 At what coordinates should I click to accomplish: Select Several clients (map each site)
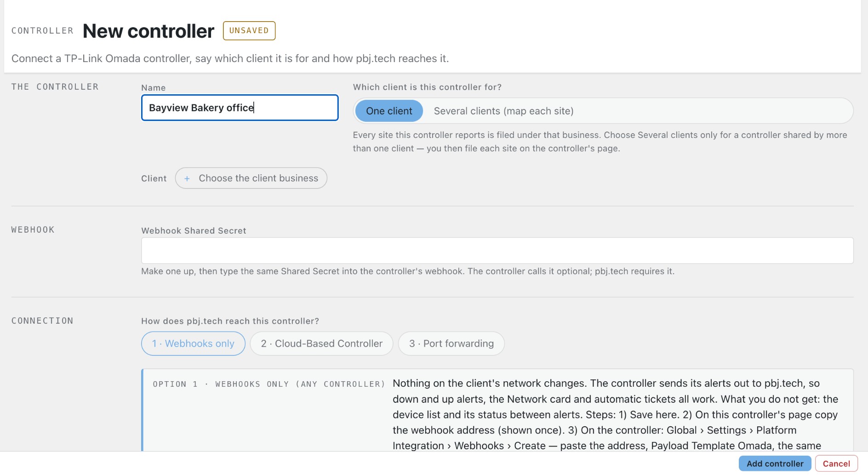coord(503,111)
